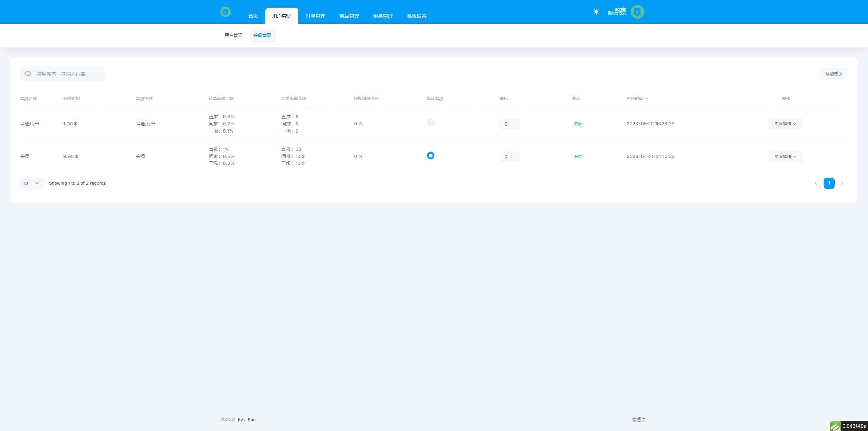Toggle 开启 status for 会员 row

pyautogui.click(x=578, y=157)
